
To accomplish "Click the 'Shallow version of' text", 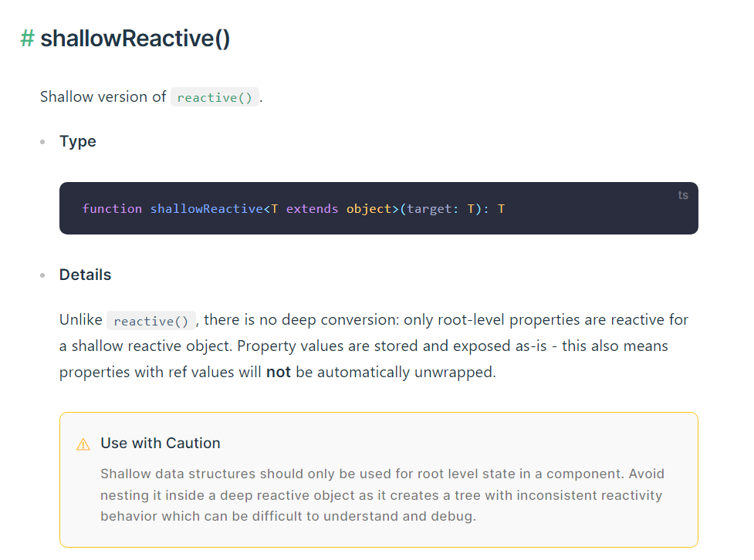I will point(103,97).
